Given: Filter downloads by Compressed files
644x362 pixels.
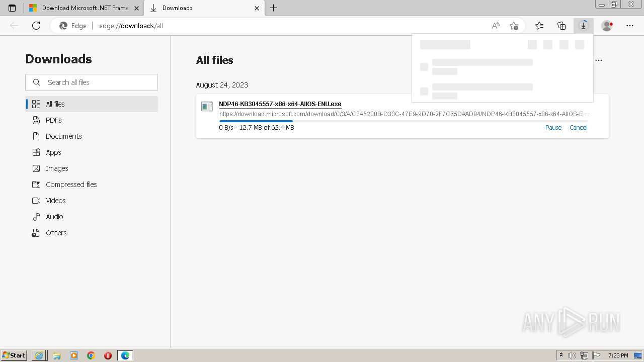Looking at the screenshot, I should [x=92, y=185].
